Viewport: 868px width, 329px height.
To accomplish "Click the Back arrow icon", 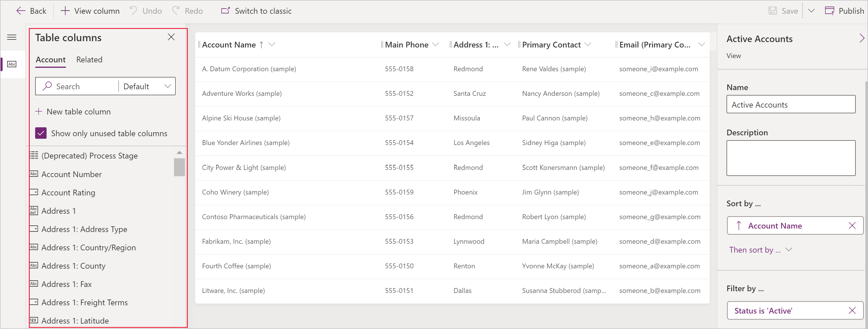I will (x=20, y=10).
